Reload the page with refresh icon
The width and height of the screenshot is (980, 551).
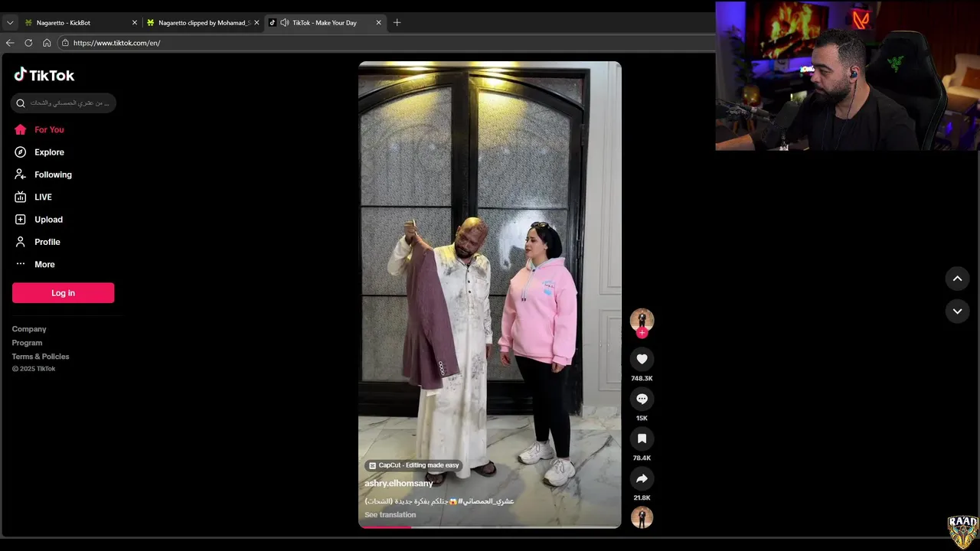pyautogui.click(x=28, y=43)
